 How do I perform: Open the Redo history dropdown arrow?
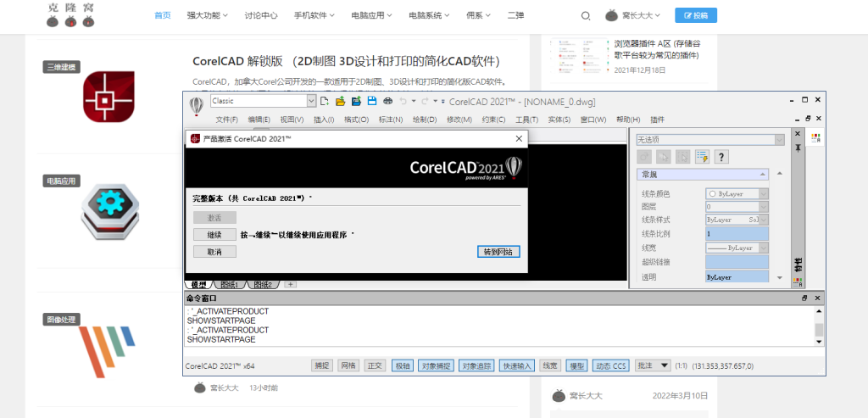click(435, 101)
